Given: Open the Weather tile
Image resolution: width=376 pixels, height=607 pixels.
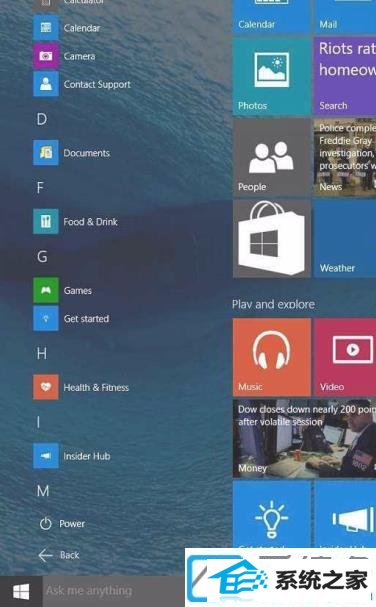Looking at the screenshot, I should tap(345, 238).
